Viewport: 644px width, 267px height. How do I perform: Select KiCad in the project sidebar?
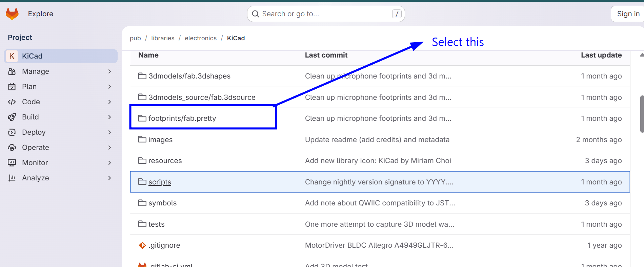pyautogui.click(x=32, y=56)
